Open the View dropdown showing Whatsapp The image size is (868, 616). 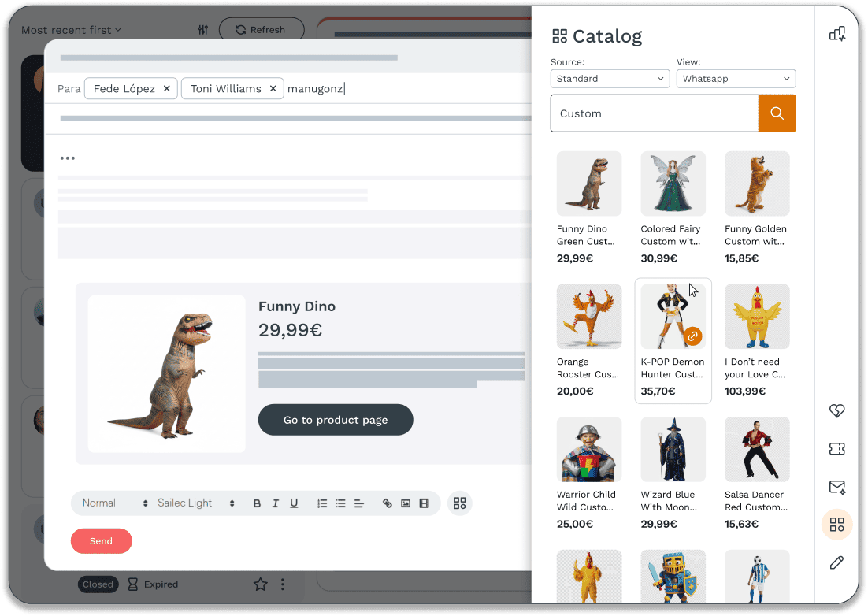click(x=736, y=79)
